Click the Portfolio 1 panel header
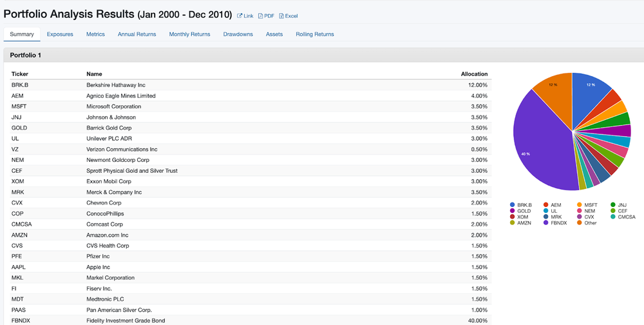644x325 pixels. point(324,55)
